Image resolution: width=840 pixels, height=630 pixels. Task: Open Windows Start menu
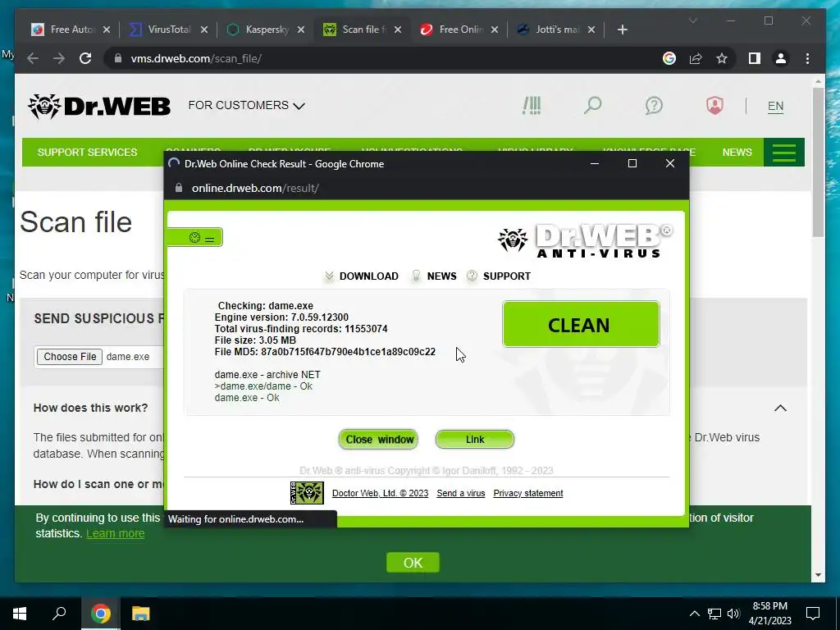(x=20, y=614)
